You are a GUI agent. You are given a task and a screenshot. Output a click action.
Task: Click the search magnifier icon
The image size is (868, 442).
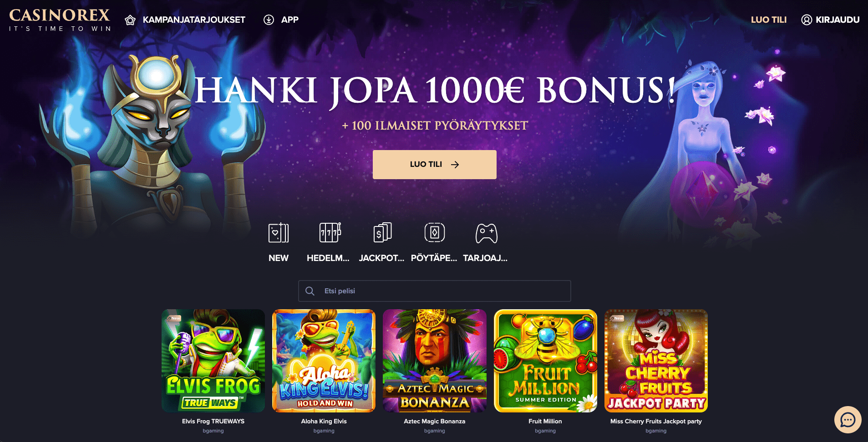click(x=310, y=291)
